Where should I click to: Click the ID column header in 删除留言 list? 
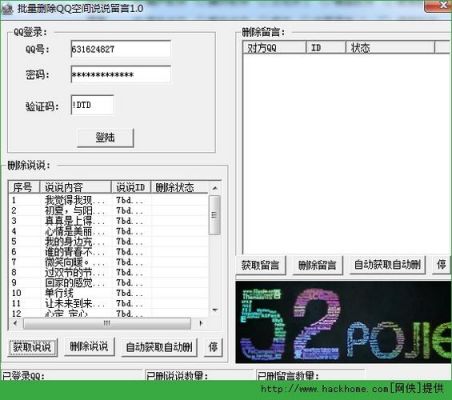tap(326, 47)
